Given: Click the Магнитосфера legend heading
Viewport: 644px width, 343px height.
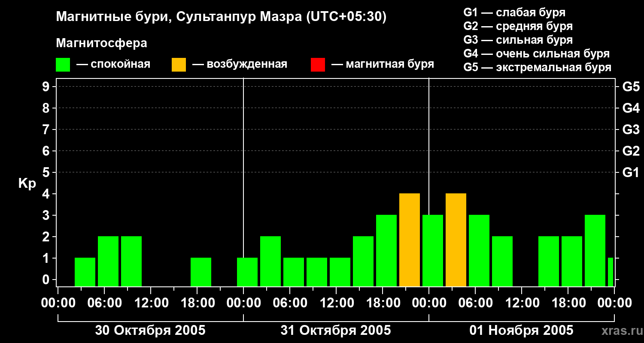Looking at the screenshot, I should [101, 43].
